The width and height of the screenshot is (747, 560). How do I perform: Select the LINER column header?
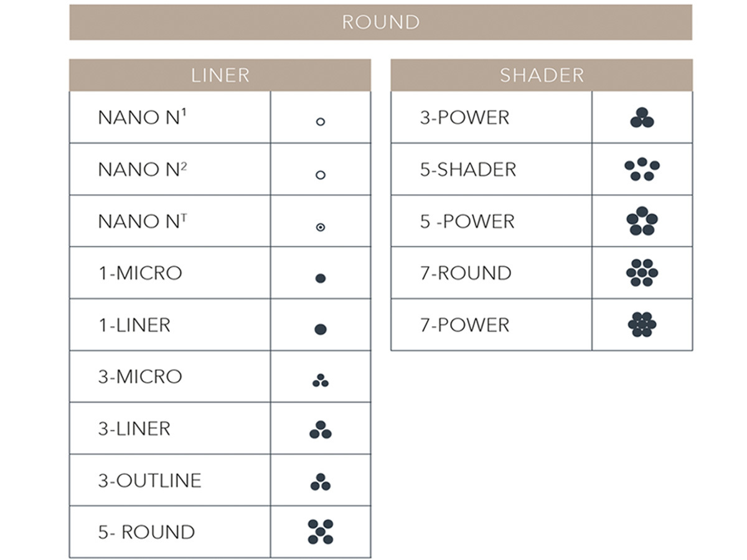(x=220, y=75)
